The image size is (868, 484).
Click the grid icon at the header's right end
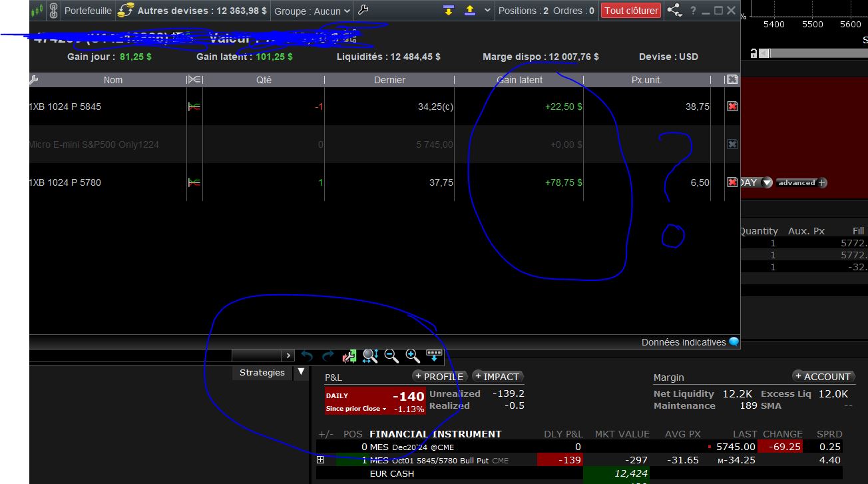(732, 80)
